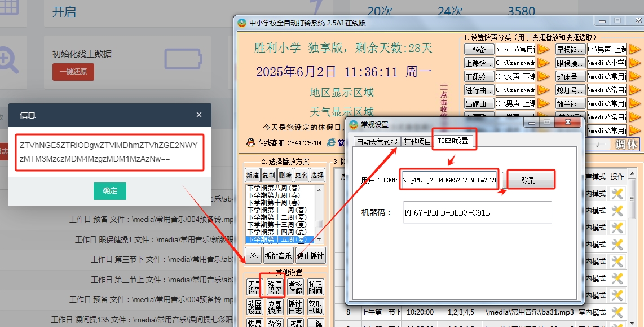Viewport: 644px width, 327px height.
Task: Open the wrench tool for row 8
Action: 617,312
